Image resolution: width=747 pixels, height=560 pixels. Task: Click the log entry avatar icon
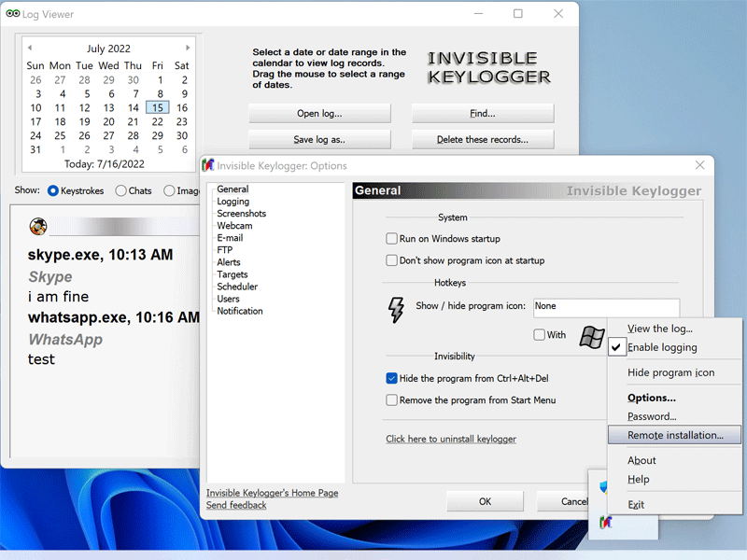coord(38,226)
